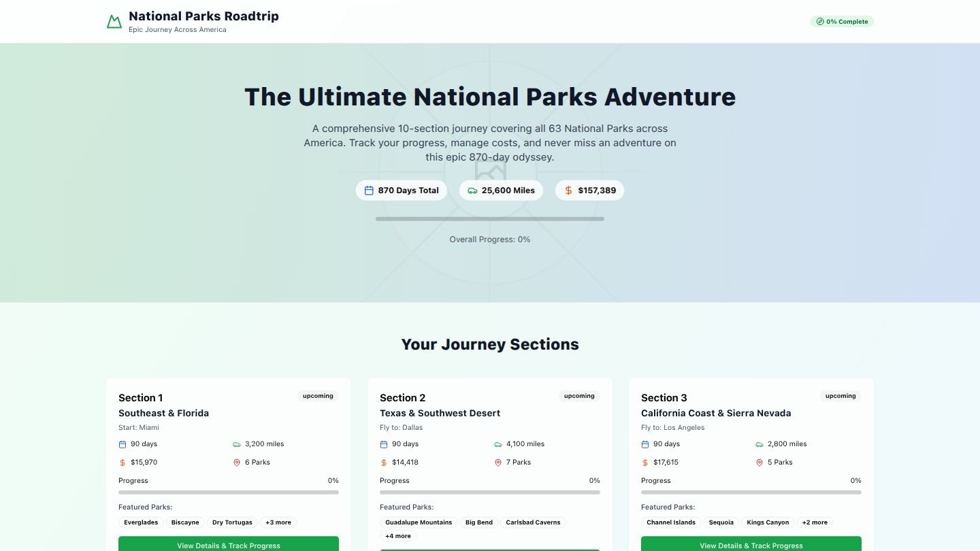
Task: Click the calendar icon beside 870 Days Total
Action: [x=369, y=190]
